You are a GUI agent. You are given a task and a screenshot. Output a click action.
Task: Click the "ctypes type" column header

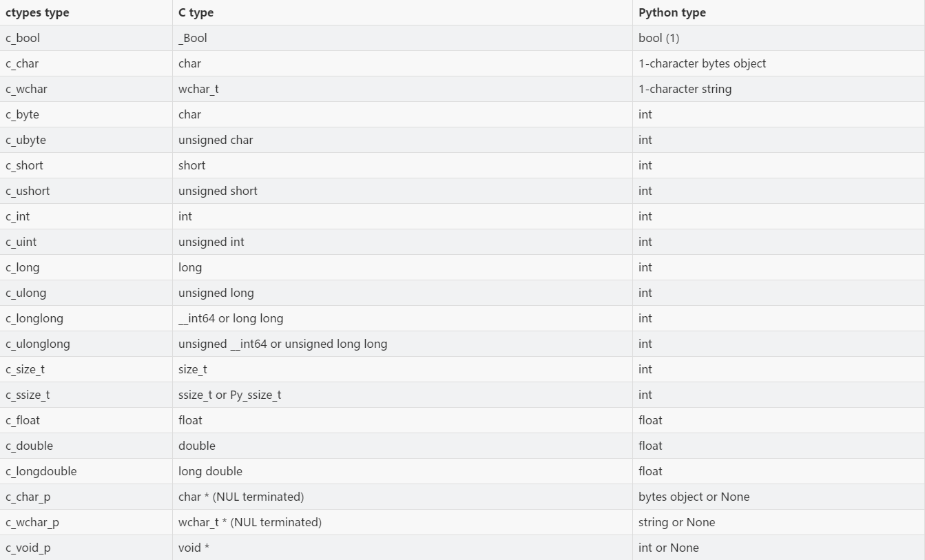pyautogui.click(x=37, y=12)
